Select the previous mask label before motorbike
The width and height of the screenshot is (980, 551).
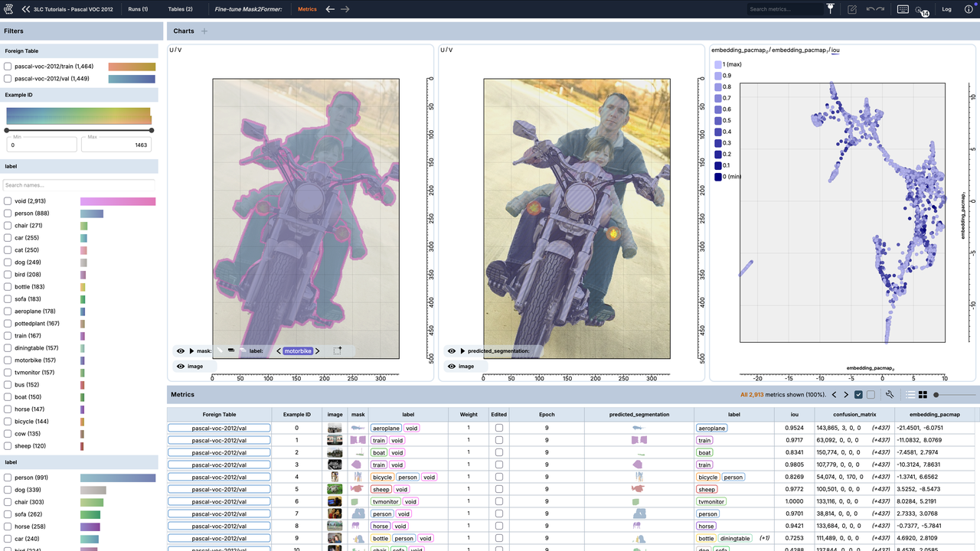click(279, 351)
